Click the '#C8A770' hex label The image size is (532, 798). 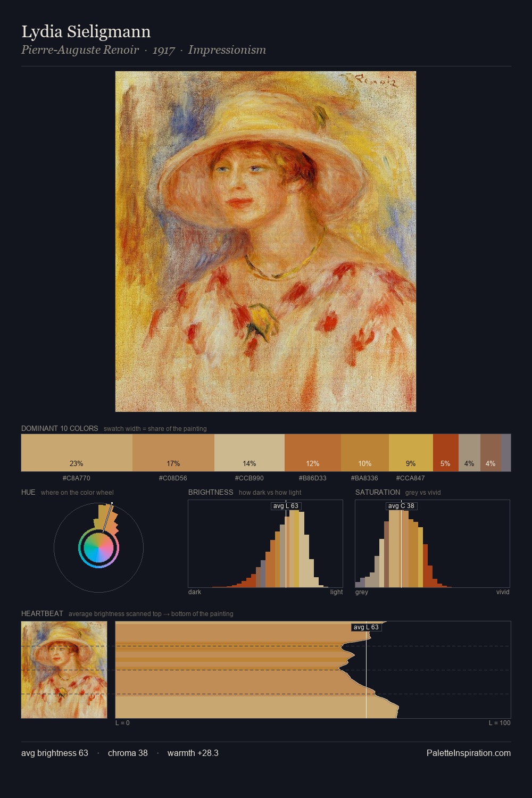pos(77,478)
